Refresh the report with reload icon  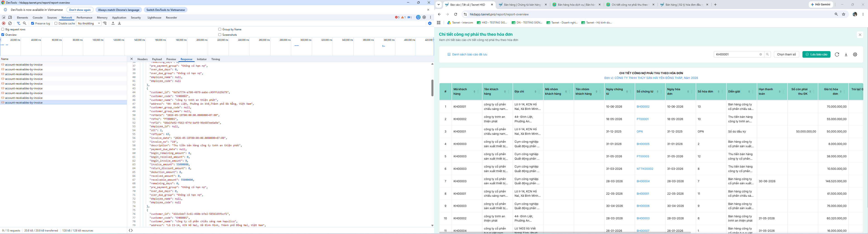pos(837,55)
